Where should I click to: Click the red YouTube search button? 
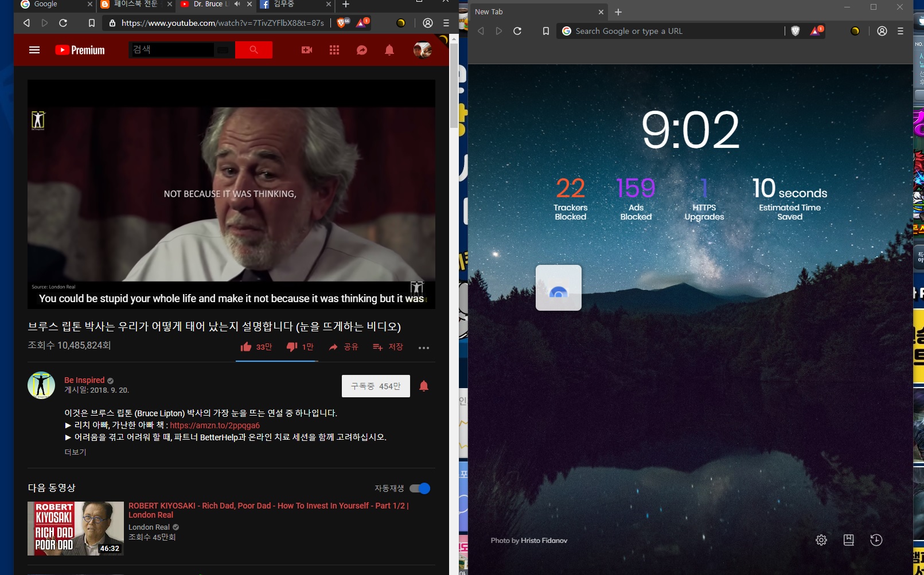(254, 50)
